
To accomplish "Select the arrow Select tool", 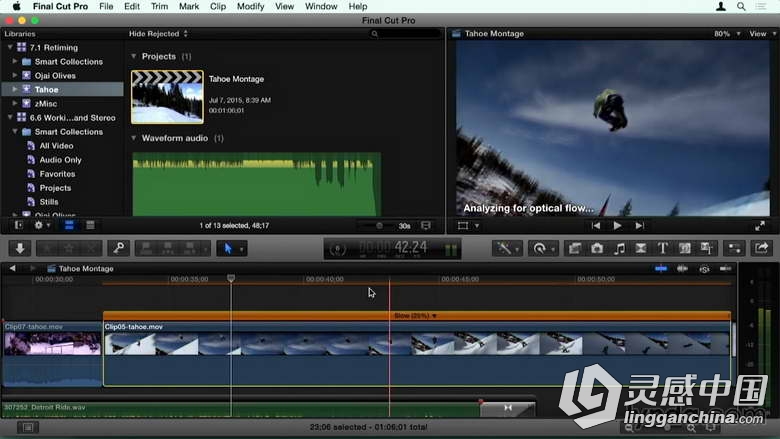I will tap(228, 248).
